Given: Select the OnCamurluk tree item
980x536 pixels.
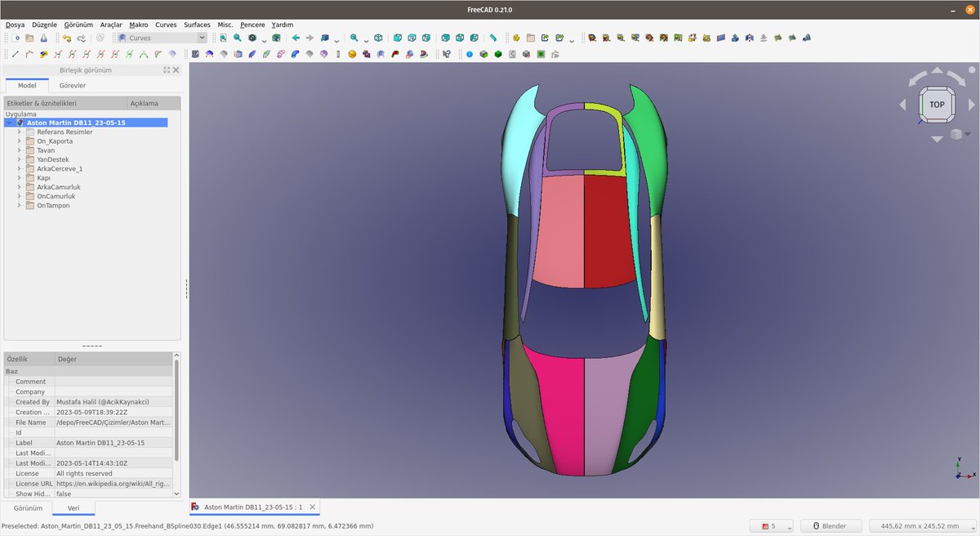Looking at the screenshot, I should (x=56, y=196).
